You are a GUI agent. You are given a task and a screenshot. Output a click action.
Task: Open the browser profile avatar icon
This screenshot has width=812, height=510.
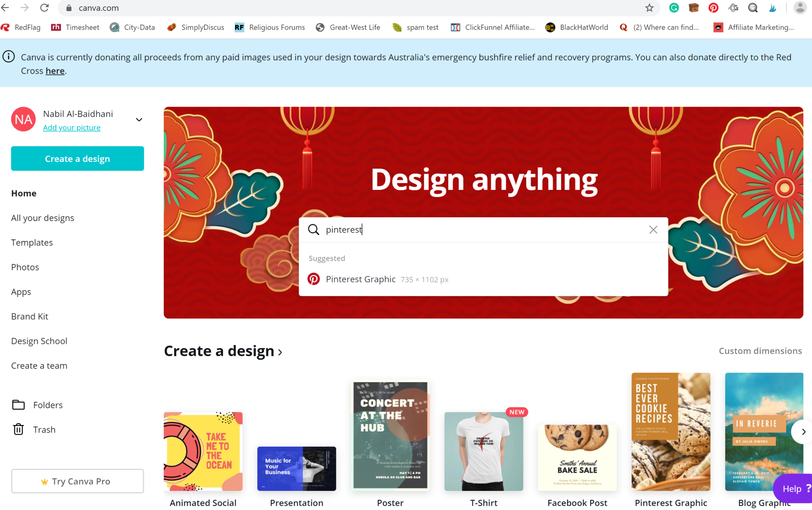(800, 8)
